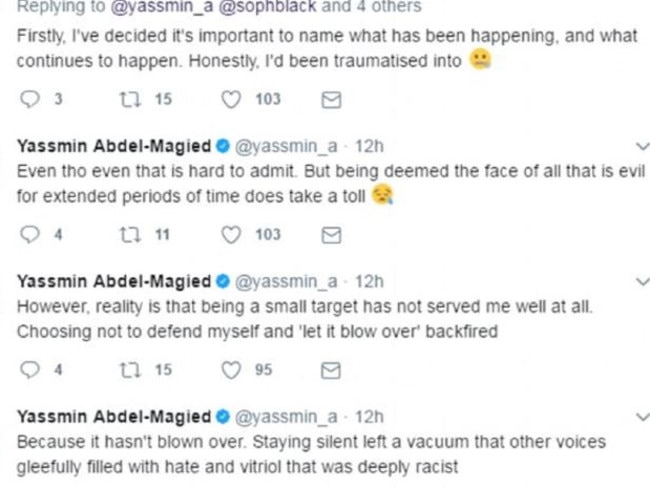Expand the menu on the 'However, reality' tweet

point(643,282)
